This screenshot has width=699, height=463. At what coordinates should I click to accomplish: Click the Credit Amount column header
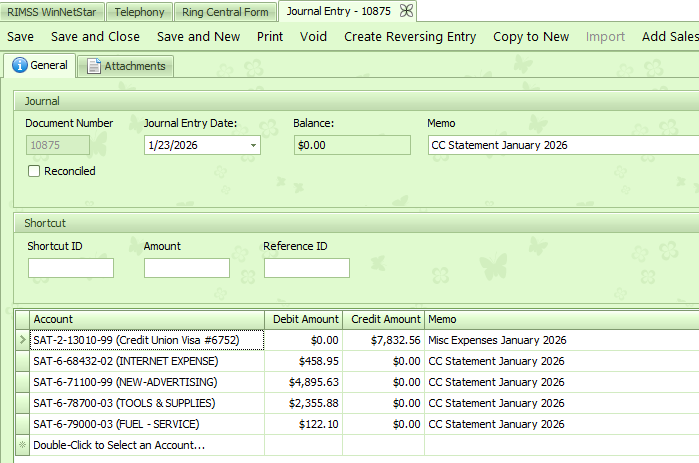tap(383, 320)
